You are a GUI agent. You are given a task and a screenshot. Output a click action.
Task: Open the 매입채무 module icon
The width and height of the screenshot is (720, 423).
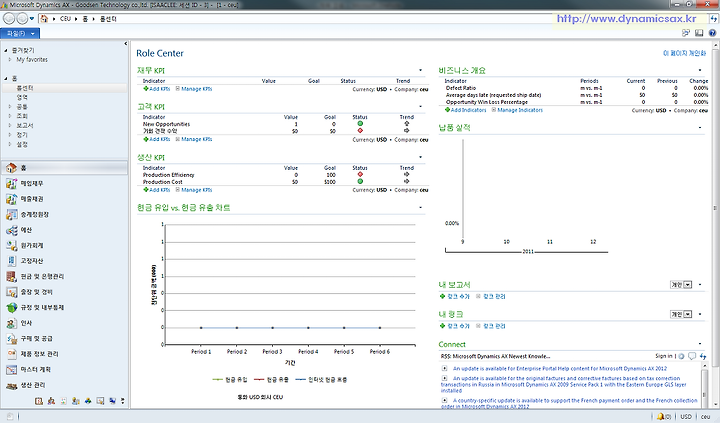11,184
